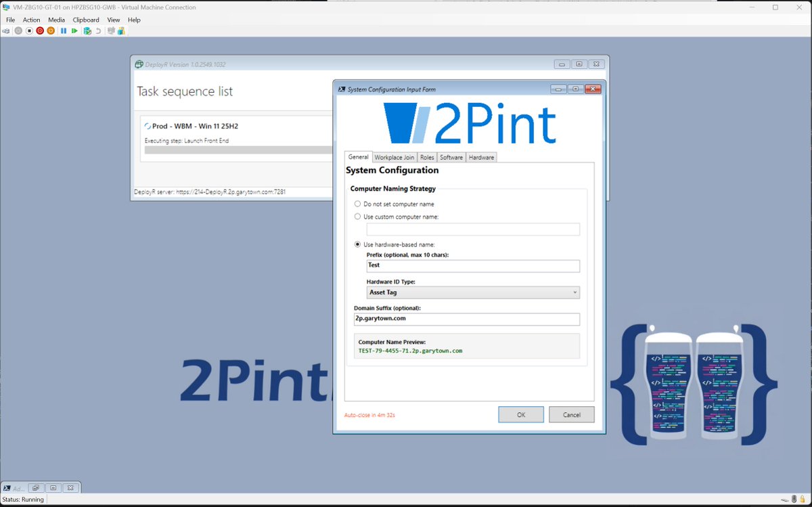Viewport: 812px width, 507px height.
Task: Create a checkpoint from the toolbar
Action: [x=87, y=31]
